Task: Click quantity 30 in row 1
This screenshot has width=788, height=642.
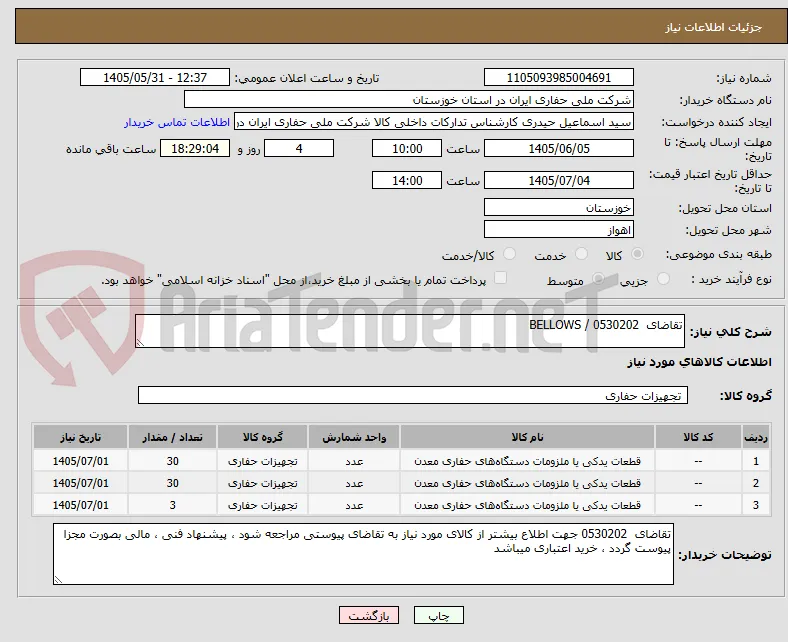Action: point(172,461)
